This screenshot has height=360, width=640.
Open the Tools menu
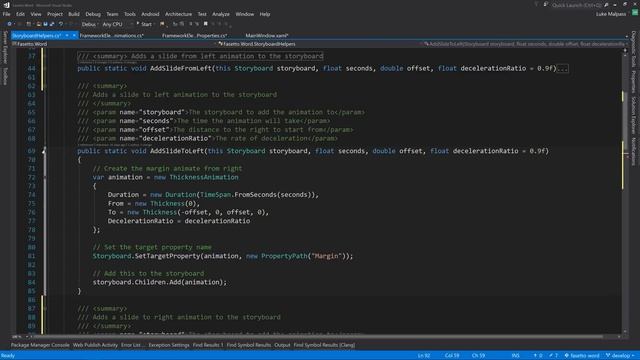[130, 14]
